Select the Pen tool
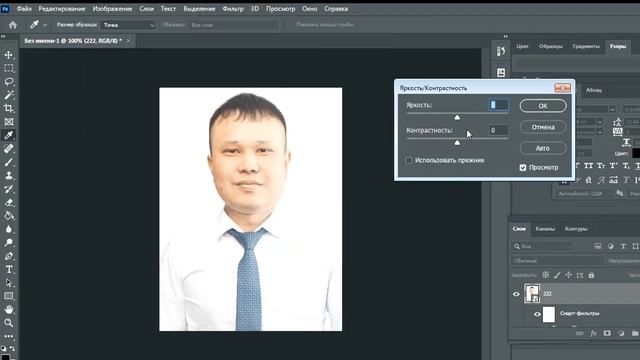This screenshot has width=640, height=360. [x=9, y=256]
